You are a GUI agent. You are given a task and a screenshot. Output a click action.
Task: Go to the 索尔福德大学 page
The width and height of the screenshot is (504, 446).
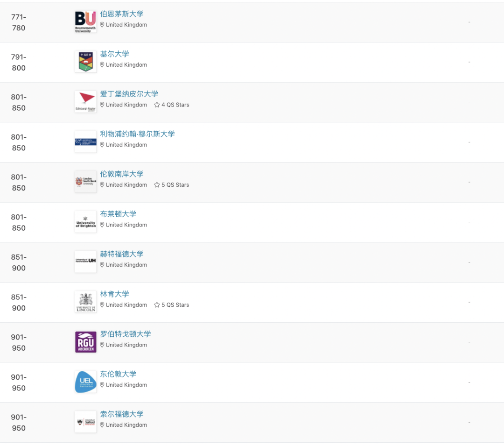coord(122,414)
